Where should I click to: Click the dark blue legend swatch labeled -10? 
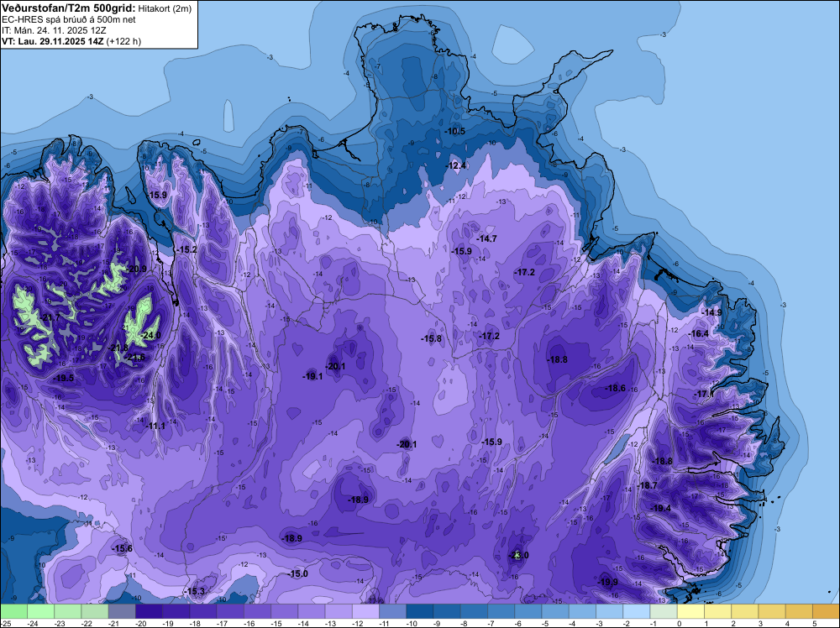pyautogui.click(x=419, y=611)
